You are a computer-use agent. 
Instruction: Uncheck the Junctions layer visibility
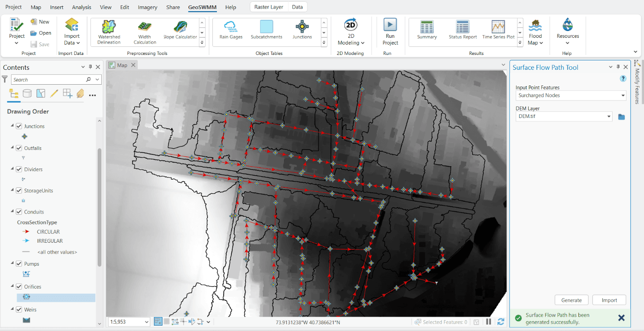[19, 126]
